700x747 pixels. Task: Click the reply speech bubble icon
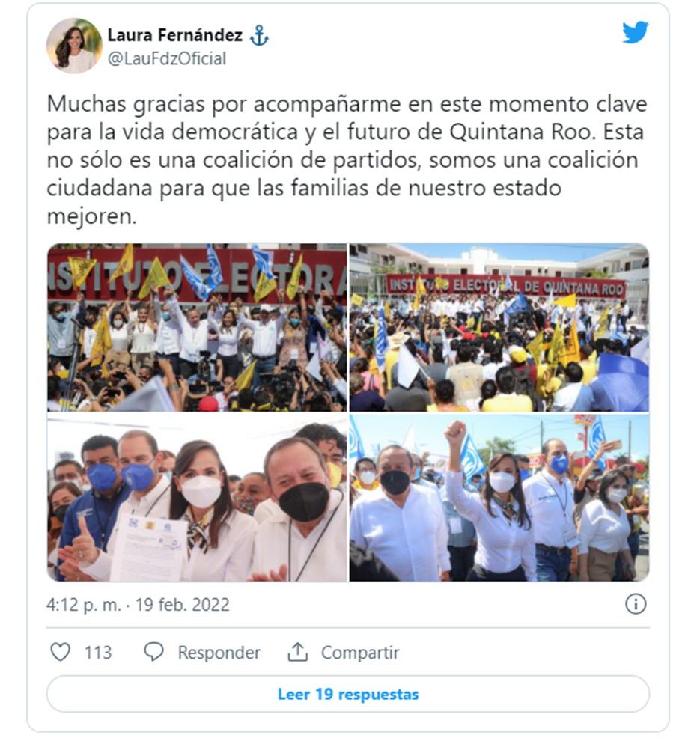pos(154,652)
